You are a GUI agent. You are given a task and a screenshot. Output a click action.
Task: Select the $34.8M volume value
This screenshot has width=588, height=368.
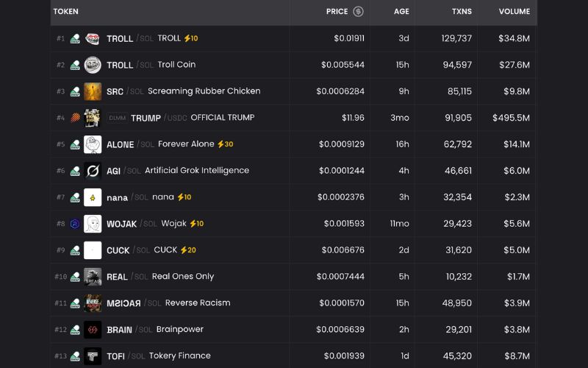(x=514, y=38)
